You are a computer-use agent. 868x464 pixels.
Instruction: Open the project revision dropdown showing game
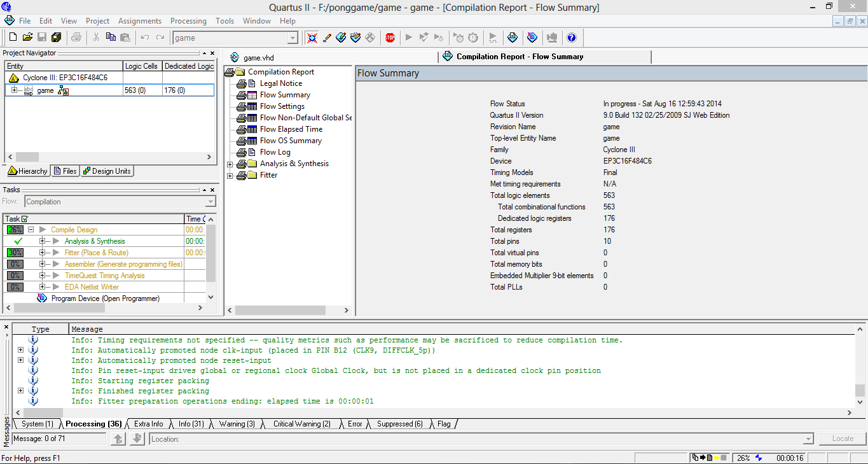coord(293,38)
